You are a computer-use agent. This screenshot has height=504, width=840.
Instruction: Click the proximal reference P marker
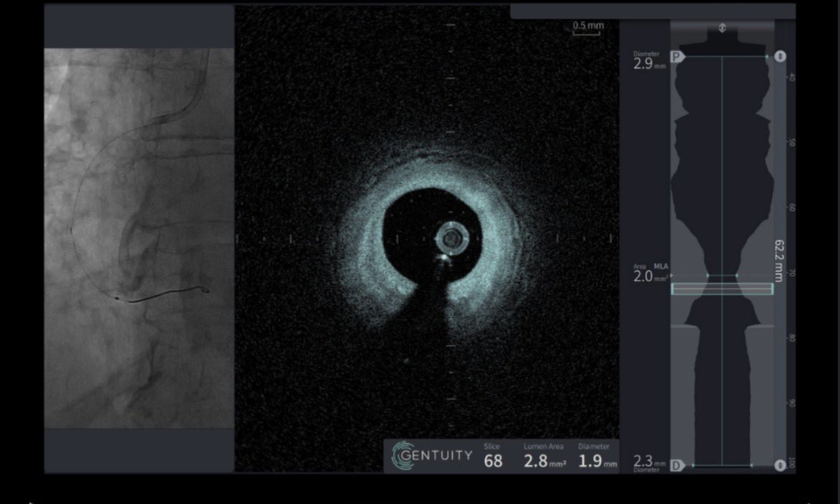pyautogui.click(x=678, y=56)
